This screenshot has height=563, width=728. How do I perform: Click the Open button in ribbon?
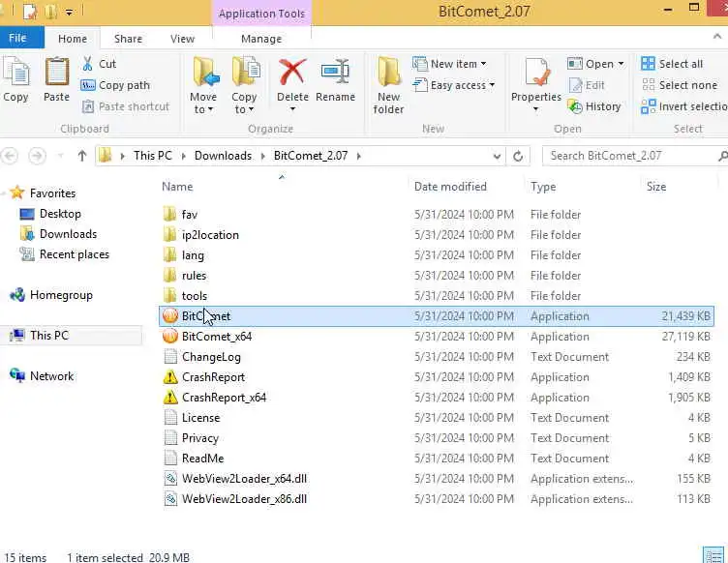pyautogui.click(x=595, y=64)
